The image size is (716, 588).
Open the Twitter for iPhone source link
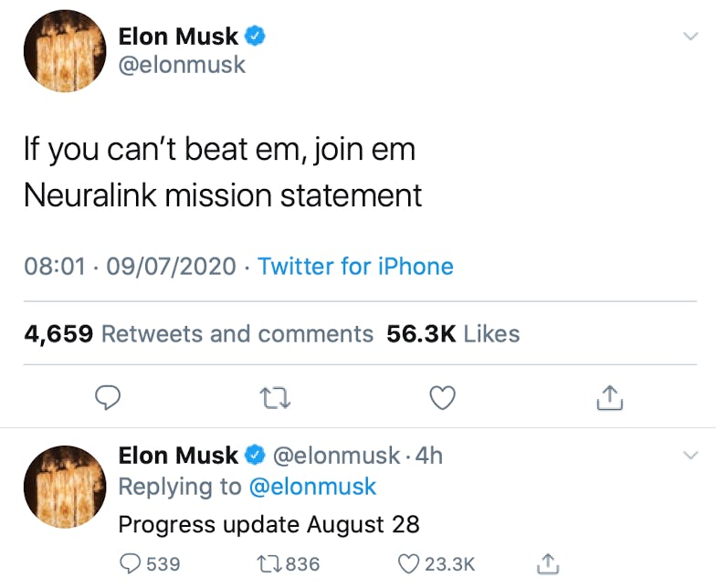tap(355, 267)
